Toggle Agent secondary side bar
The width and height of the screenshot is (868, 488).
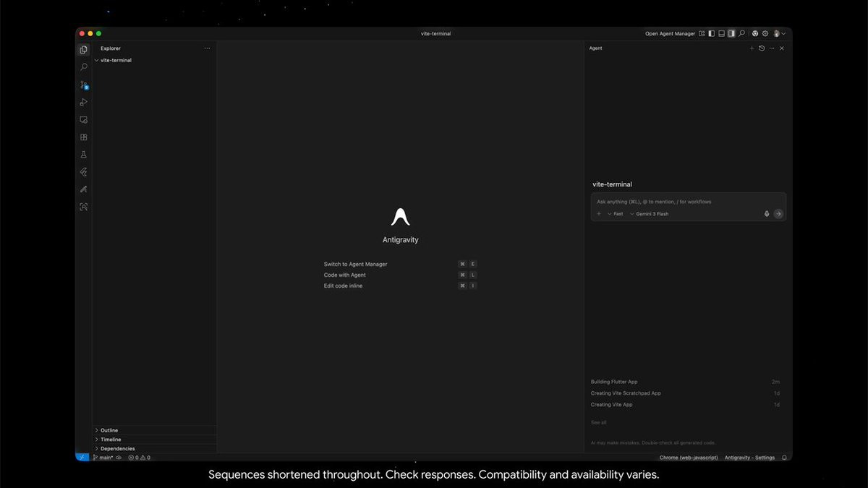731,33
